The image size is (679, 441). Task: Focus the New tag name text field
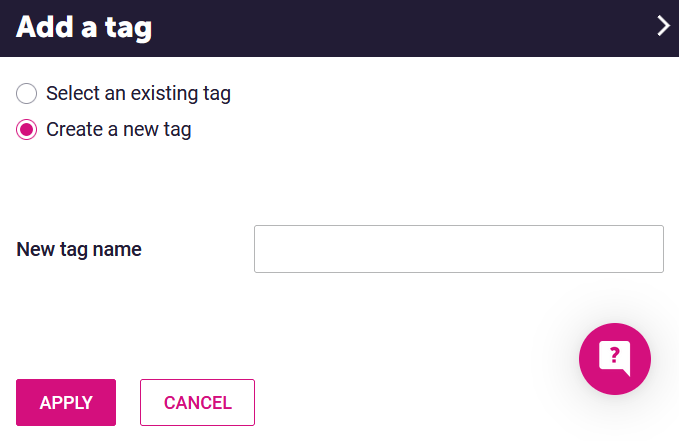coord(458,249)
